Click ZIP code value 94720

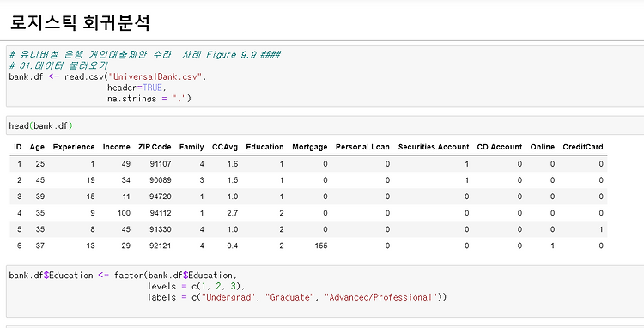coord(161,197)
